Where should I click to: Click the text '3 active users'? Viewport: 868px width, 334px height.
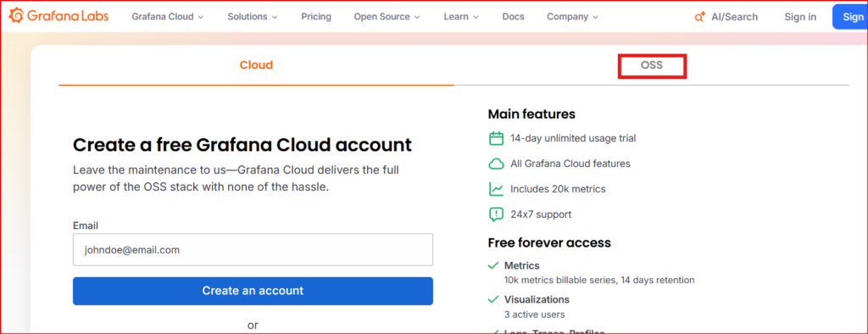pos(535,315)
